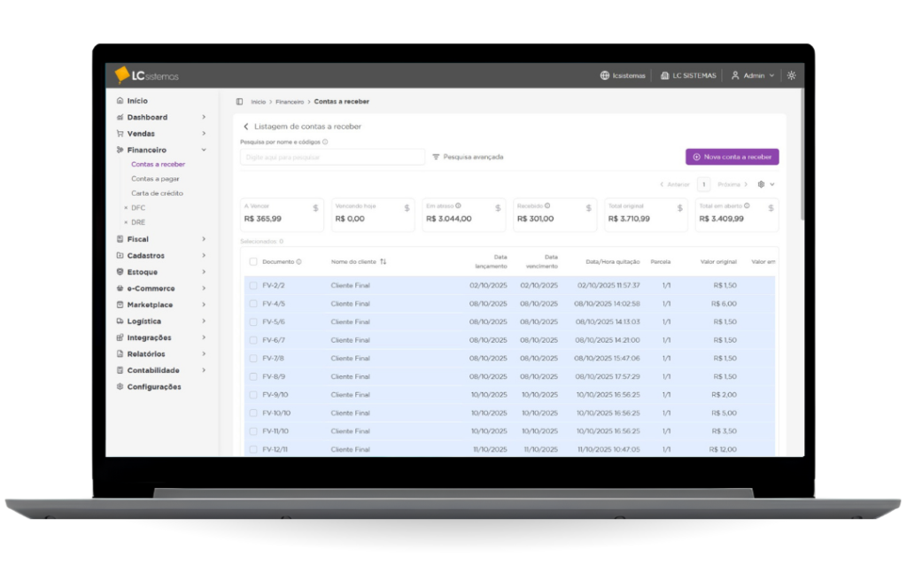The width and height of the screenshot is (907, 588).
Task: Sort by Nome do cliente arrows icon
Action: [x=383, y=262]
